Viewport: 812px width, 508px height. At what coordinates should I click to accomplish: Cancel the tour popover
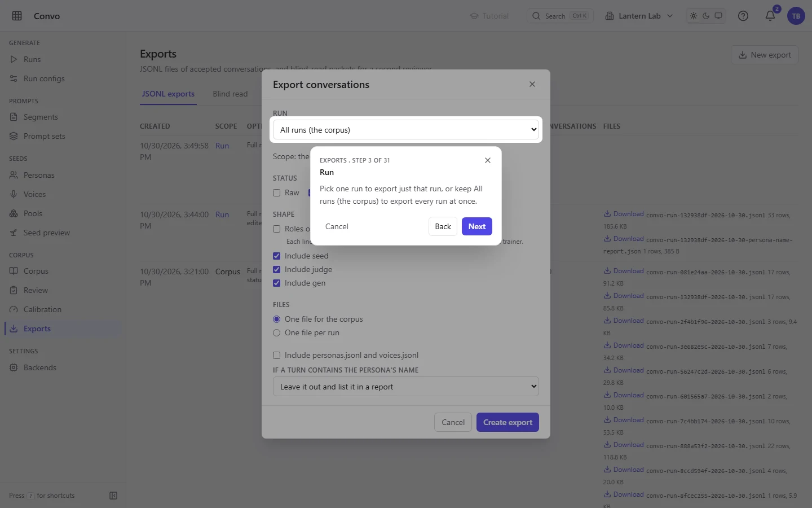337,226
